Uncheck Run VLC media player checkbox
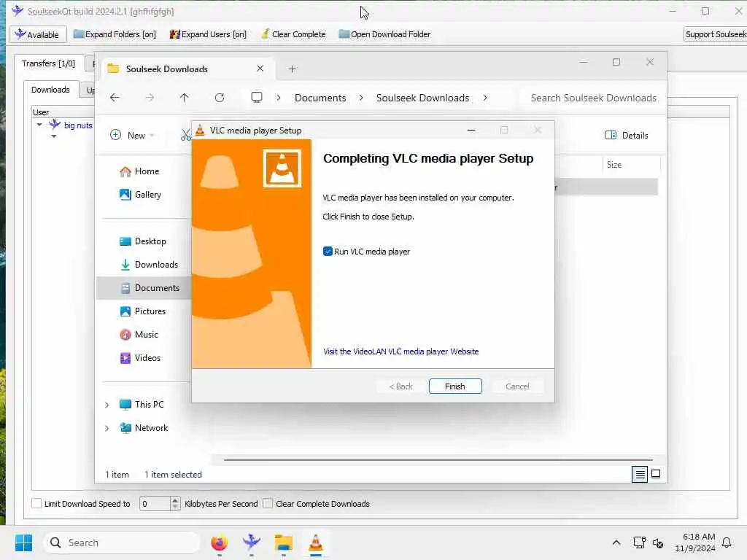 pyautogui.click(x=328, y=252)
